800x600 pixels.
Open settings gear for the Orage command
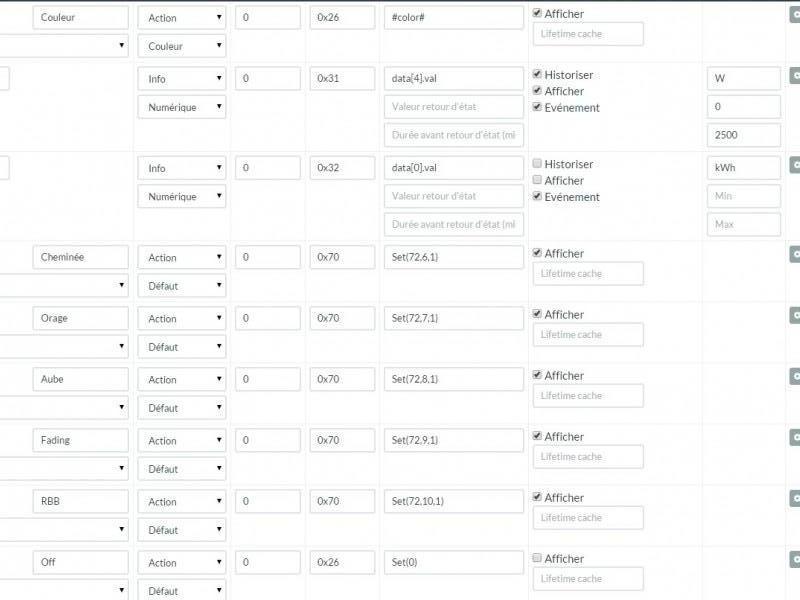pos(795,315)
